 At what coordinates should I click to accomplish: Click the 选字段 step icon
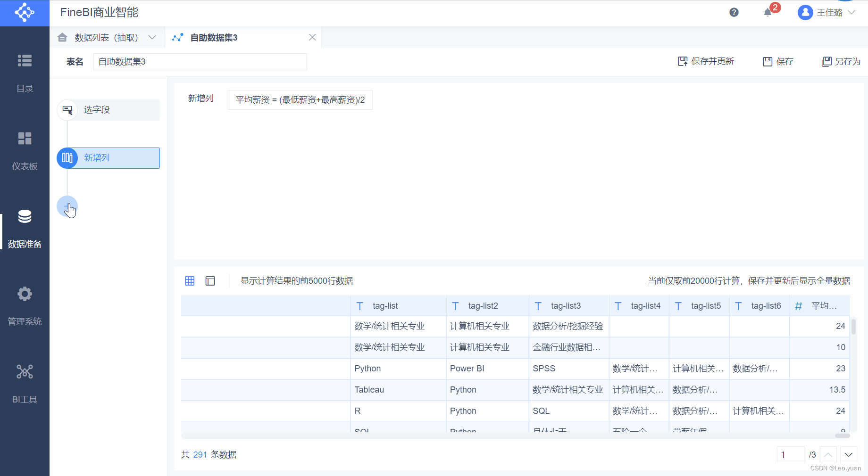coord(67,110)
